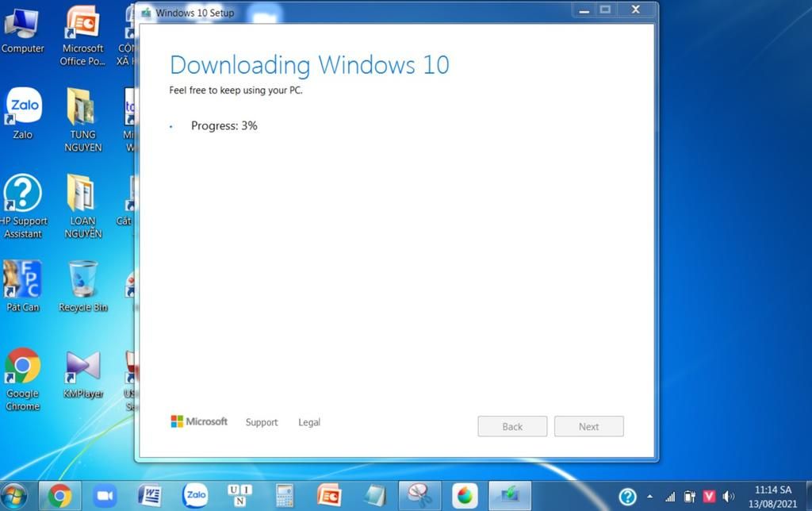Open the colorful round app taskbar icon

[465, 496]
